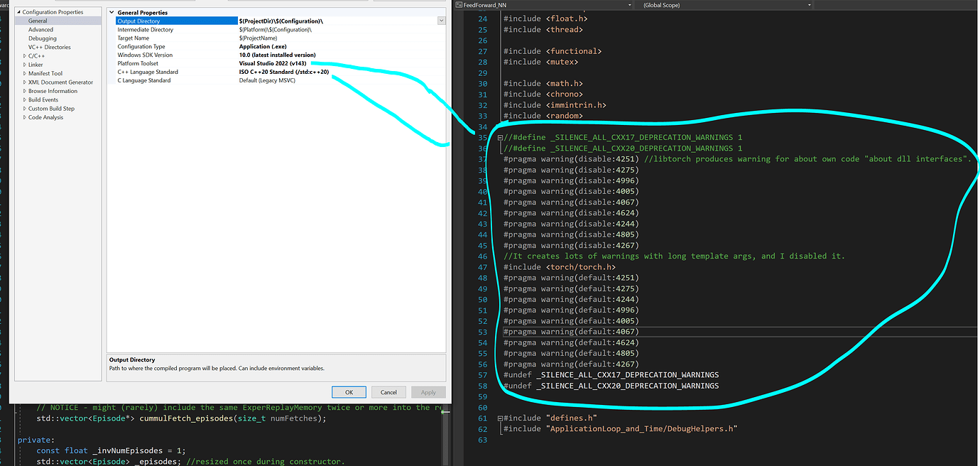The height and width of the screenshot is (466, 980).
Task: Collapse the code fold at line 35
Action: tap(501, 136)
